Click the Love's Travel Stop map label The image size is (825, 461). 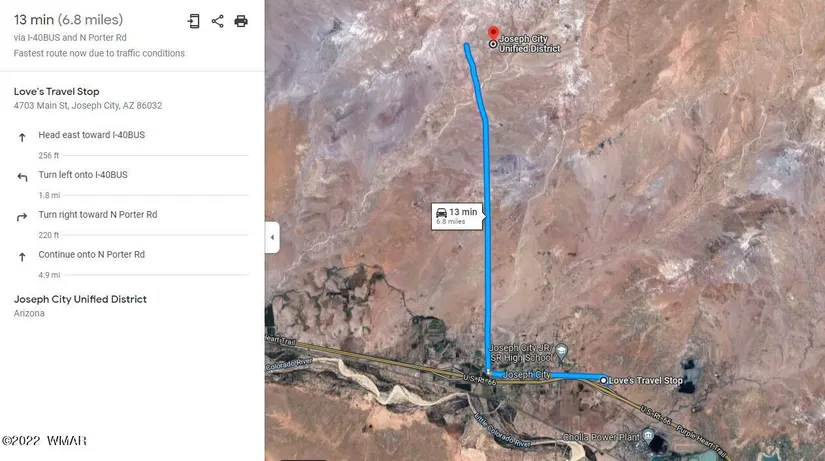tap(646, 380)
